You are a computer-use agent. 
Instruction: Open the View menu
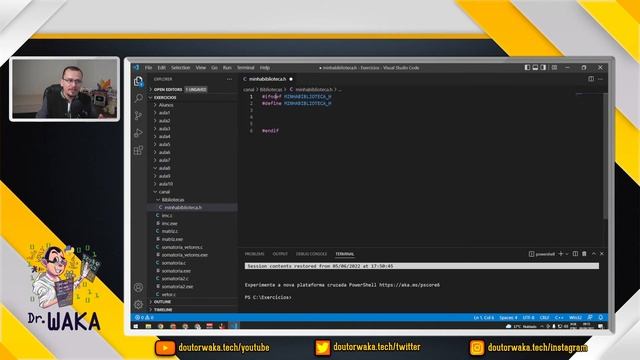pyautogui.click(x=200, y=68)
